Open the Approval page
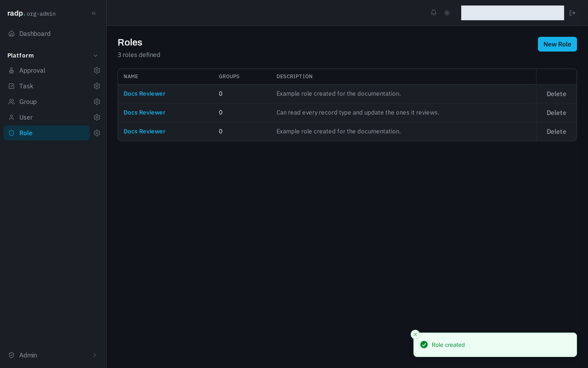 (x=47, y=71)
